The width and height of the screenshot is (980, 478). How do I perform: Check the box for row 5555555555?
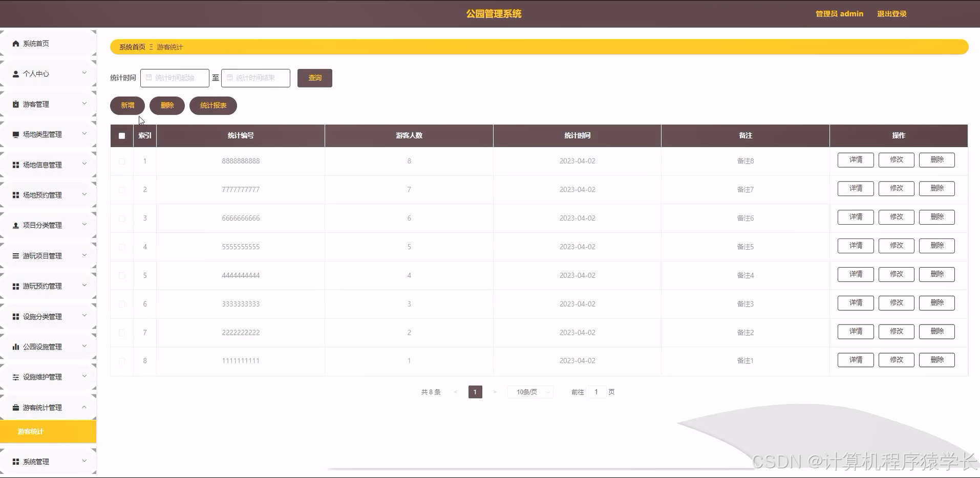tap(122, 247)
